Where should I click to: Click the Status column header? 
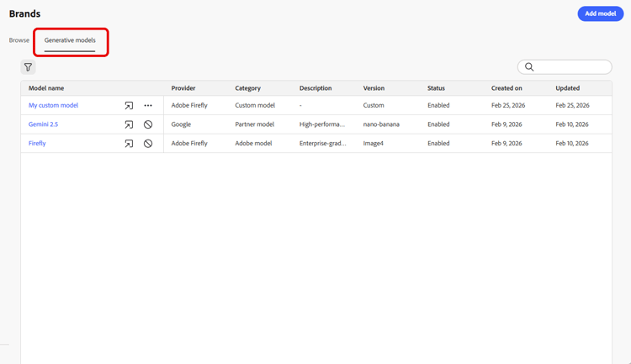436,88
